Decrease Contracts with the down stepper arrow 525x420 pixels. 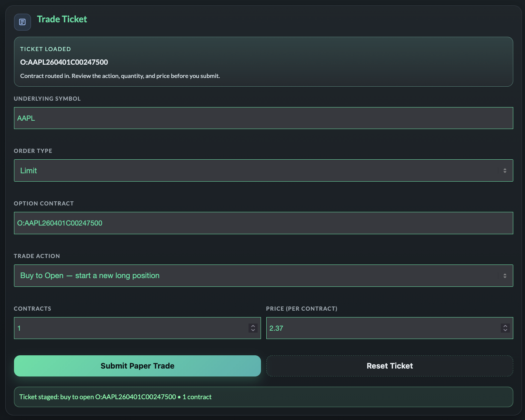pos(253,330)
